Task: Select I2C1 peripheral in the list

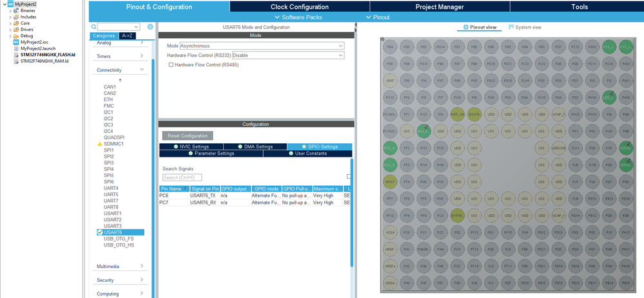Action: (108, 112)
